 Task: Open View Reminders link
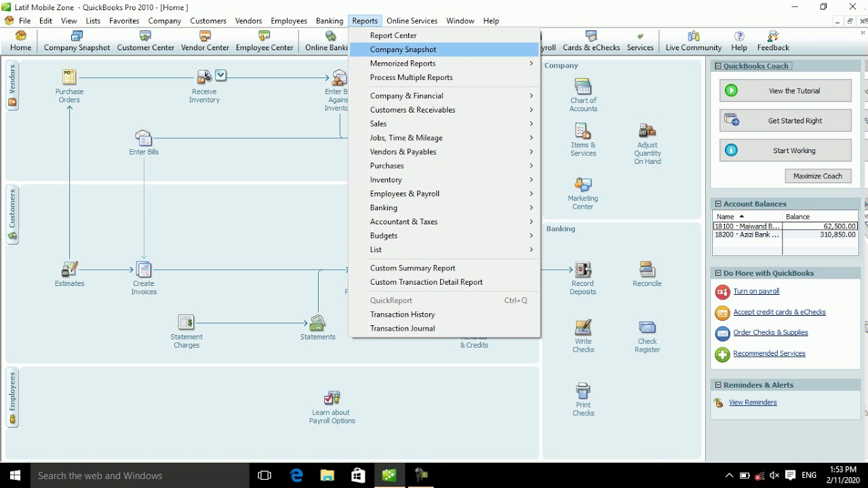pos(753,403)
